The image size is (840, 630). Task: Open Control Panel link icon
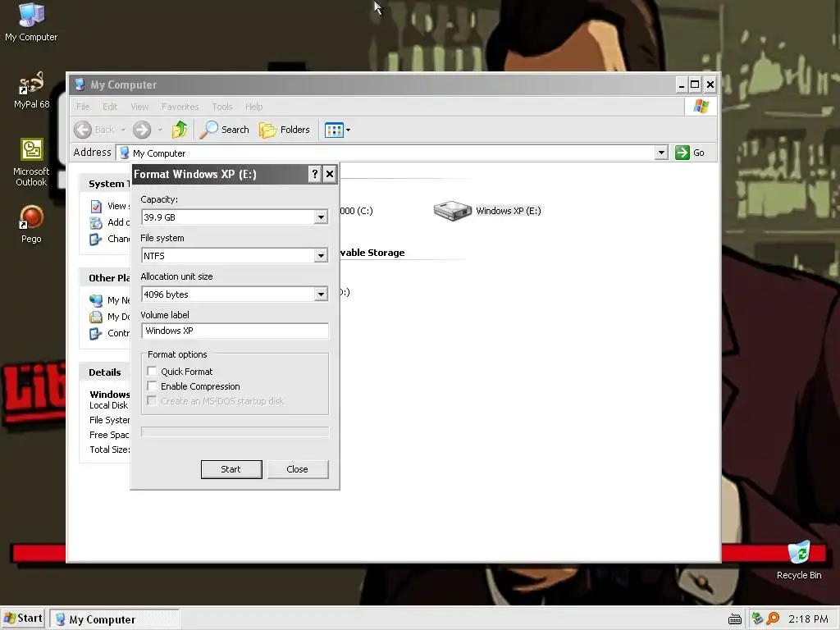(96, 333)
